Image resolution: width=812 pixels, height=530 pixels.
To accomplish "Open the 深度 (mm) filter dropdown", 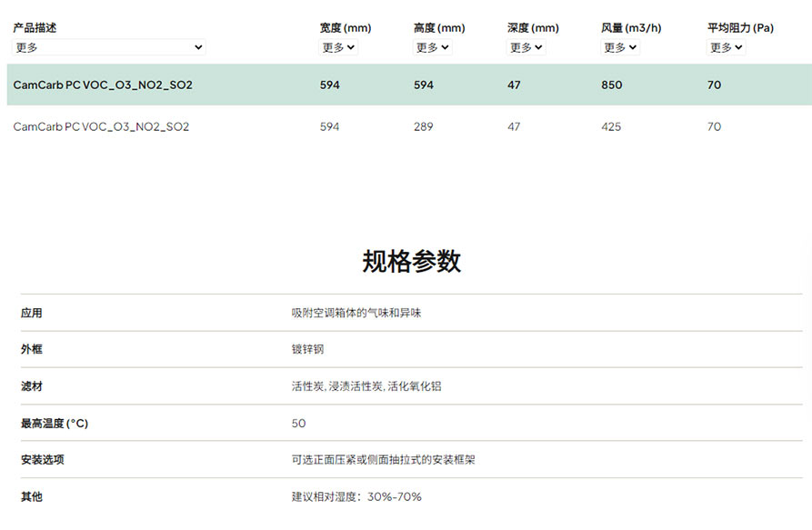I will pos(526,47).
